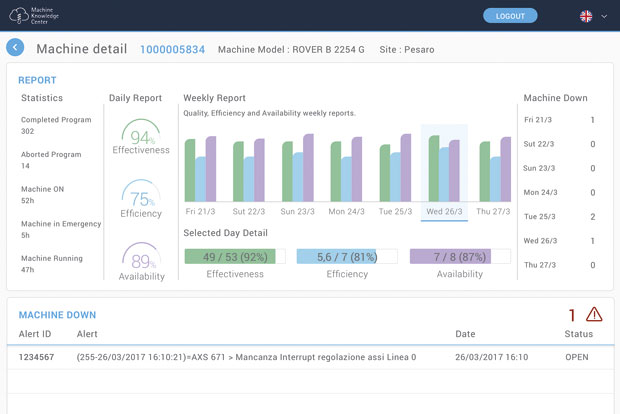Click the purple 7 / 8 Availability bar
620x414 pixels.
(x=460, y=257)
